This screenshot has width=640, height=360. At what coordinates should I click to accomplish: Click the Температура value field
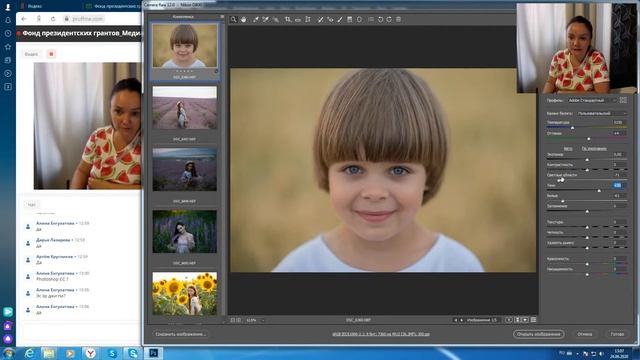(x=619, y=122)
